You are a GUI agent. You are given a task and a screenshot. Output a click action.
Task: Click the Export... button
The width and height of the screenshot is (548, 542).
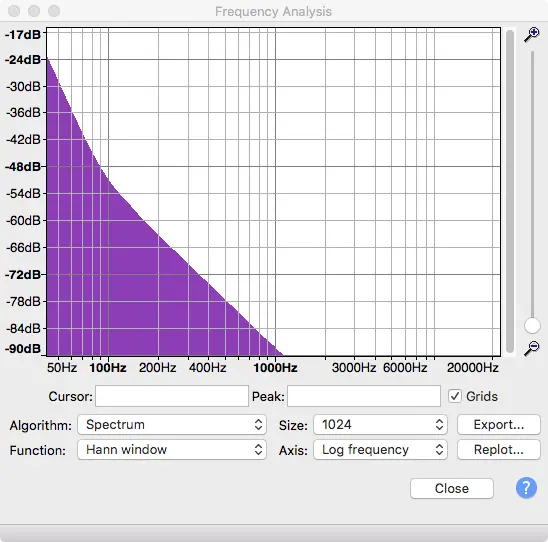coord(499,425)
